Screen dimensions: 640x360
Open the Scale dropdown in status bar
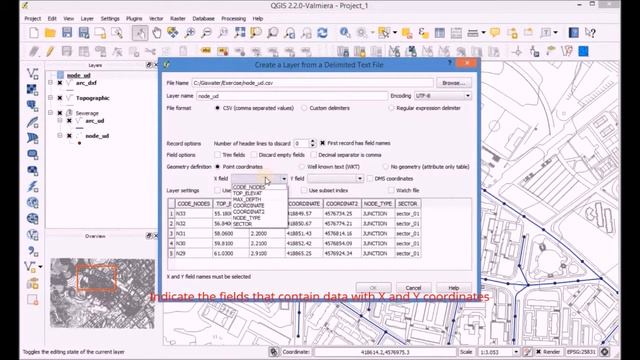pyautogui.click(x=516, y=352)
